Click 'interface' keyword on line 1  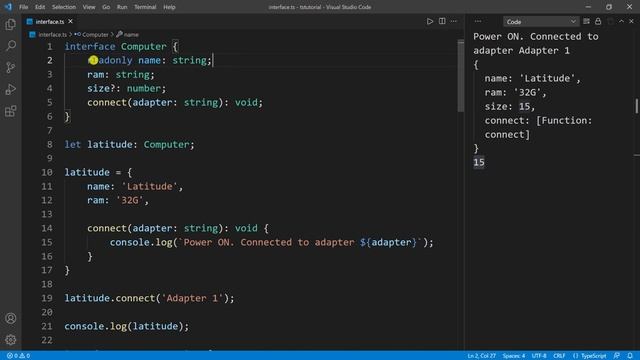90,47
